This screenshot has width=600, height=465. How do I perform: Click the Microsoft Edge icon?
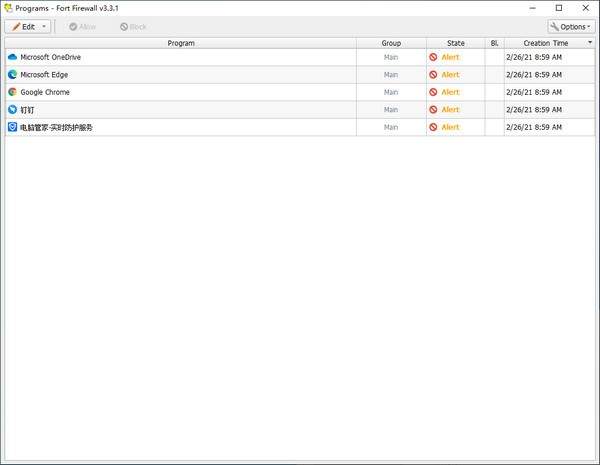[x=13, y=75]
